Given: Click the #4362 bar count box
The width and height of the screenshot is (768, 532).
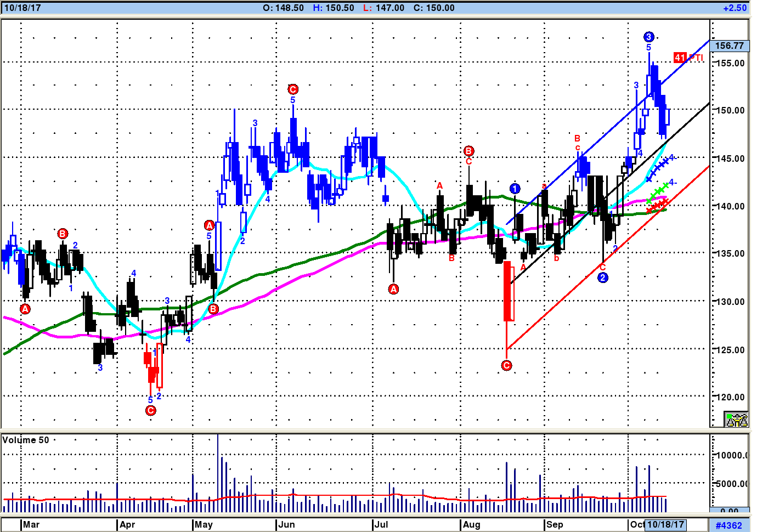Looking at the screenshot, I should [729, 525].
